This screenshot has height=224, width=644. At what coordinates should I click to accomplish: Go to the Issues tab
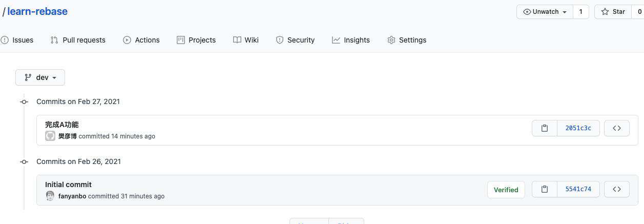[17, 40]
